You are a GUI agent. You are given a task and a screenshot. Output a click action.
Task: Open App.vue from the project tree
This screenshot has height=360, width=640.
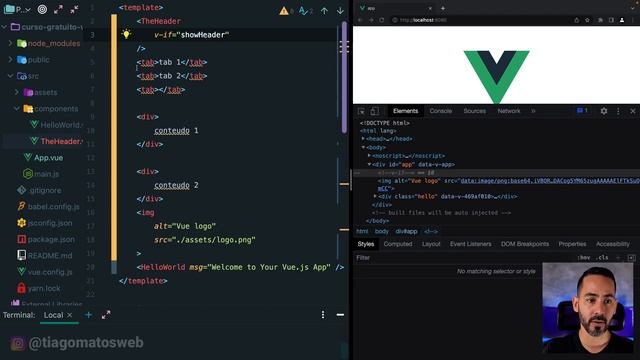pyautogui.click(x=43, y=158)
